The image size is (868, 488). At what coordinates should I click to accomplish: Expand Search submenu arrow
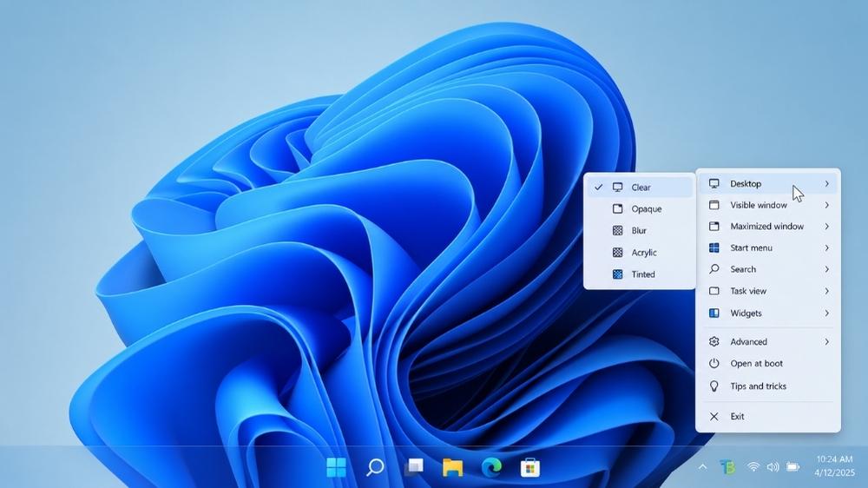(826, 268)
